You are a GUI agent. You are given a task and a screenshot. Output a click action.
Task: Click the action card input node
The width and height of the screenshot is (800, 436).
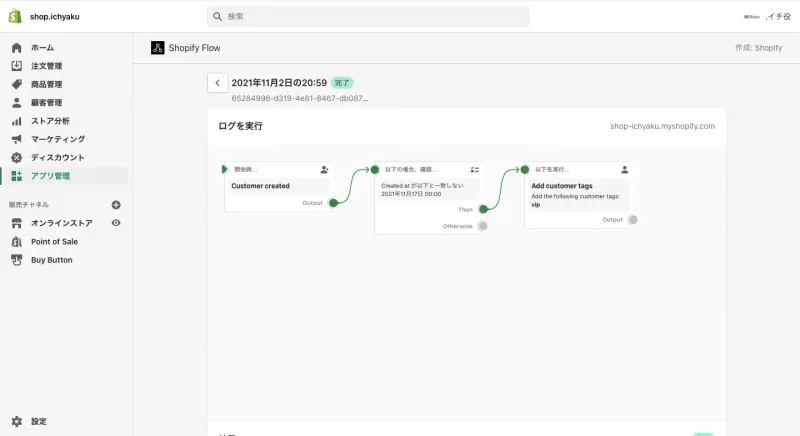(525, 169)
